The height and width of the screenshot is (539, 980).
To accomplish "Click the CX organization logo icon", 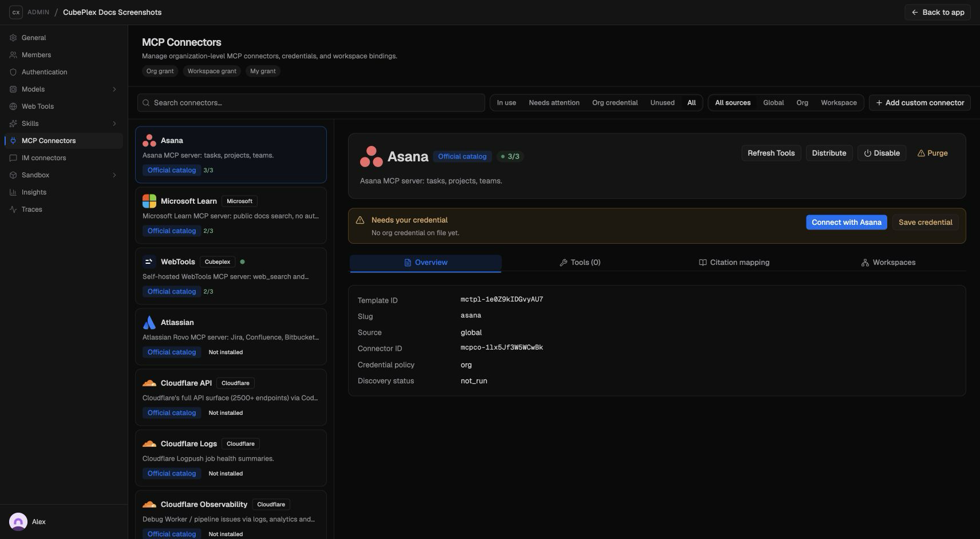I will click(16, 12).
